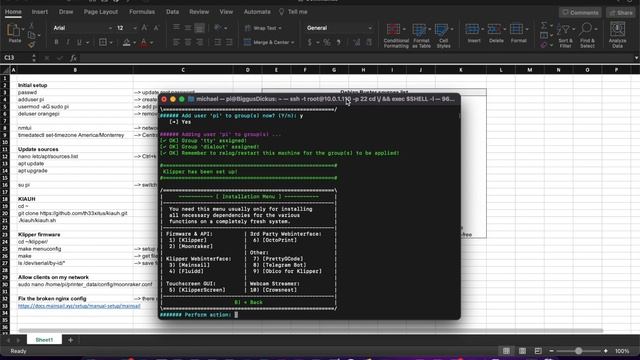Open the Page Layout tab
This screenshot has width=640, height=360.
click(x=100, y=12)
